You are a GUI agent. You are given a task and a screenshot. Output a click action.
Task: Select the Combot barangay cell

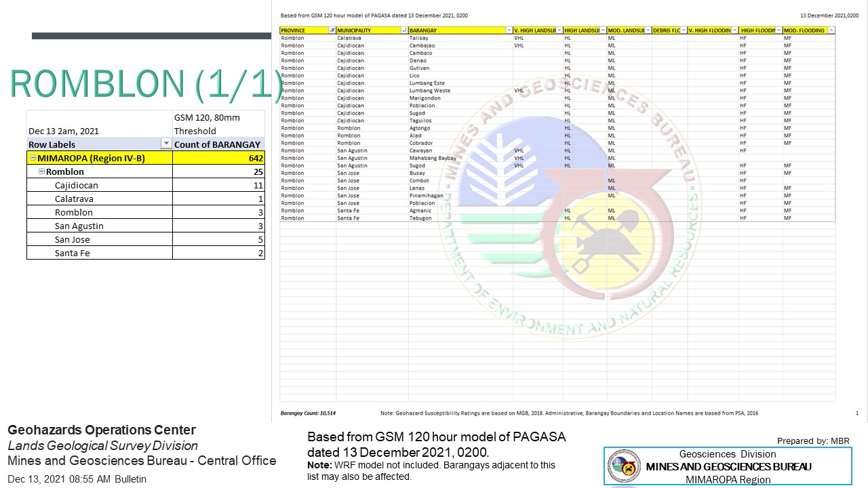click(460, 180)
